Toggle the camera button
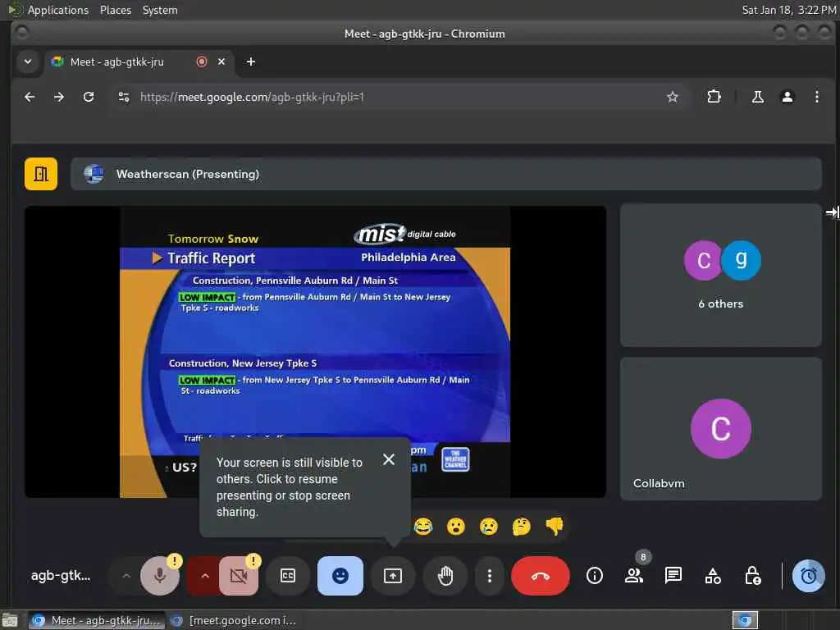The width and height of the screenshot is (840, 630). 239,576
